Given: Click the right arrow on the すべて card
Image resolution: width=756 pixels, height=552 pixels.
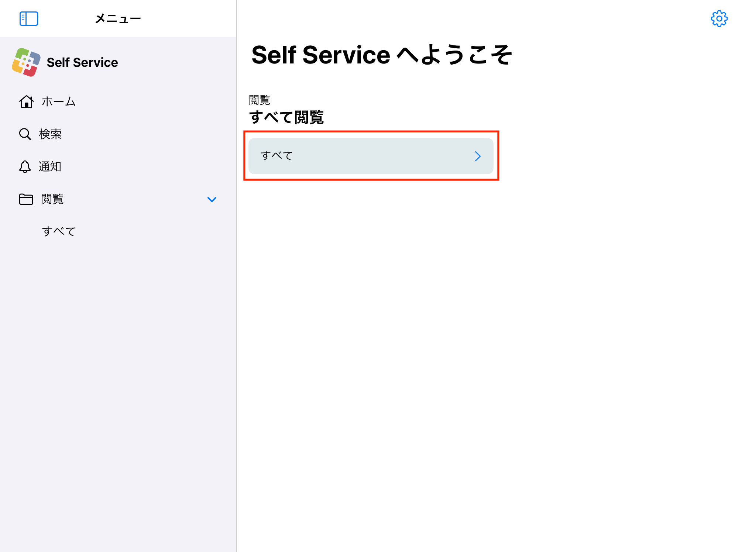Looking at the screenshot, I should coord(478,156).
